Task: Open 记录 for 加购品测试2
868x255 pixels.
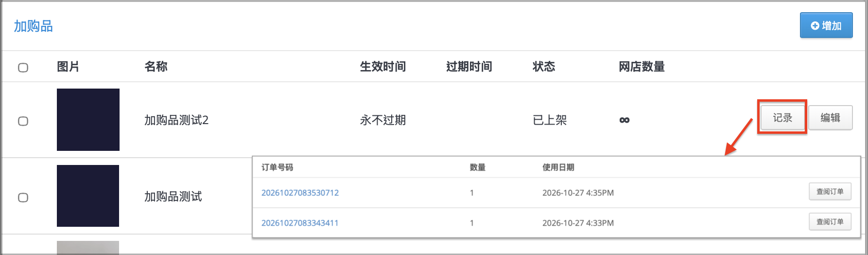Action: pos(782,118)
